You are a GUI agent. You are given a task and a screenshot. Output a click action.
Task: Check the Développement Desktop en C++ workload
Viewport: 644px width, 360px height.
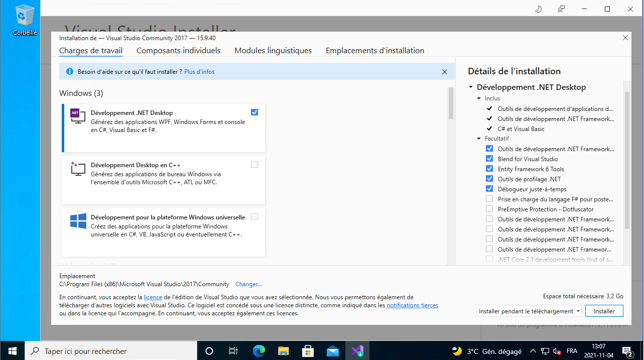(254, 165)
